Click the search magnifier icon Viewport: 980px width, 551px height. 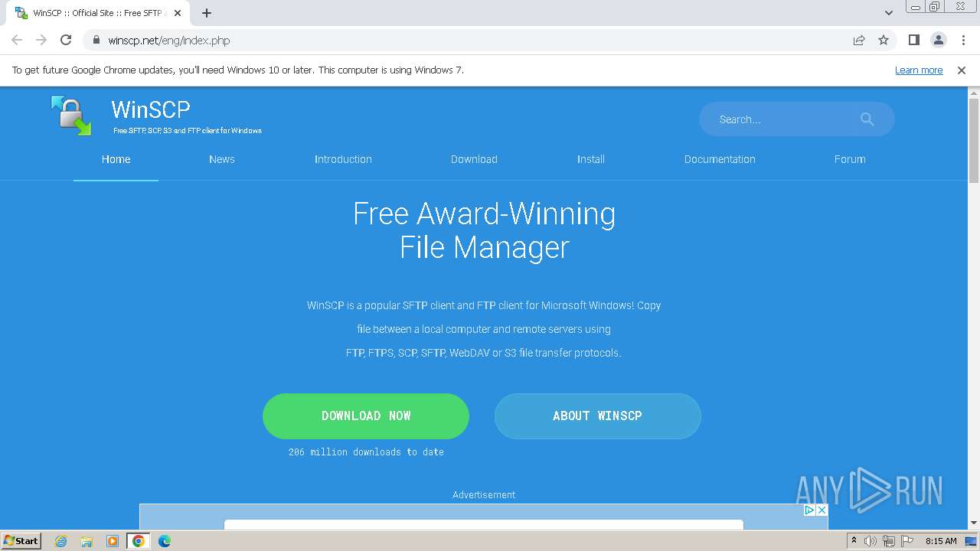pyautogui.click(x=867, y=119)
